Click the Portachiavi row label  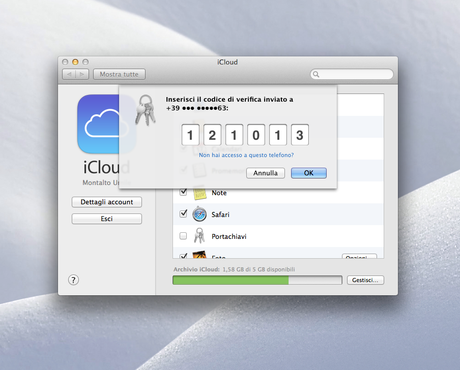point(229,236)
